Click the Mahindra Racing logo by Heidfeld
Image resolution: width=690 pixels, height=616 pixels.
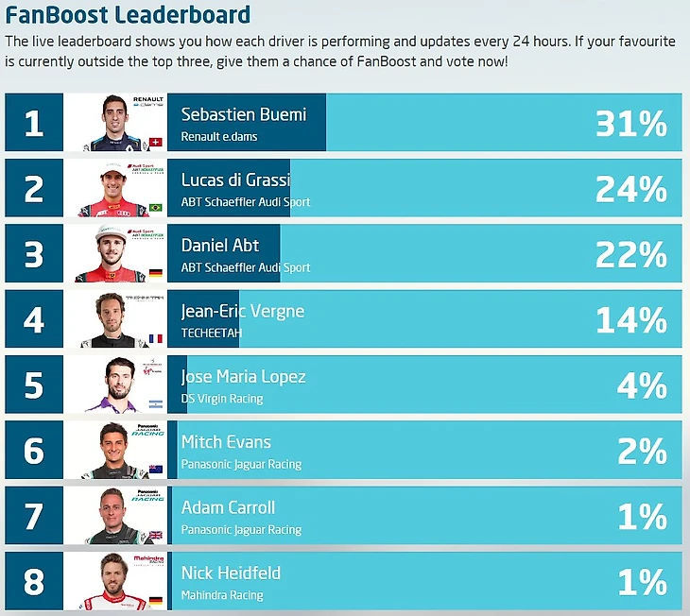(148, 559)
